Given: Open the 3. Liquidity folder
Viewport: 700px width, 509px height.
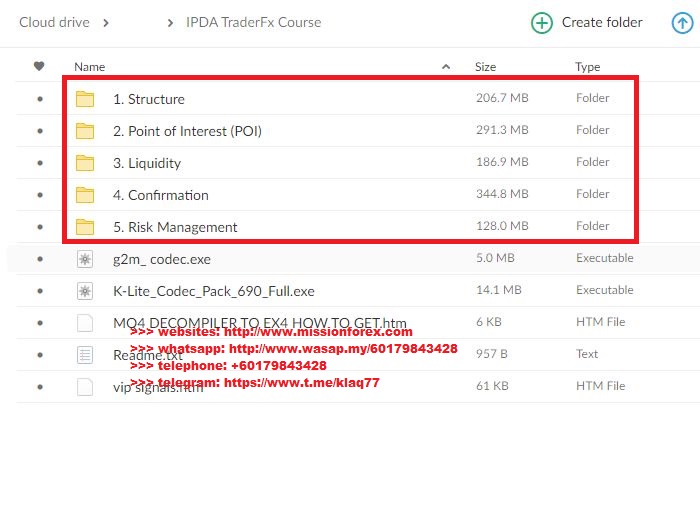Looking at the screenshot, I should (147, 163).
